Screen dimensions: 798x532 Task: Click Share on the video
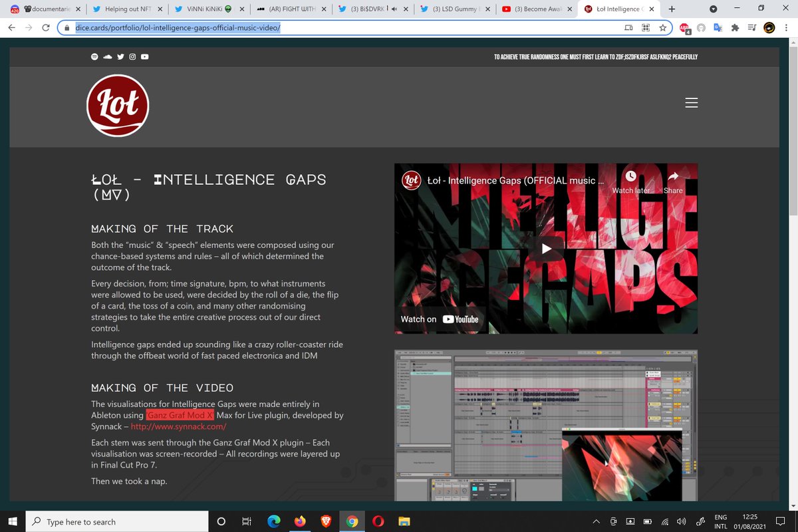tap(672, 182)
